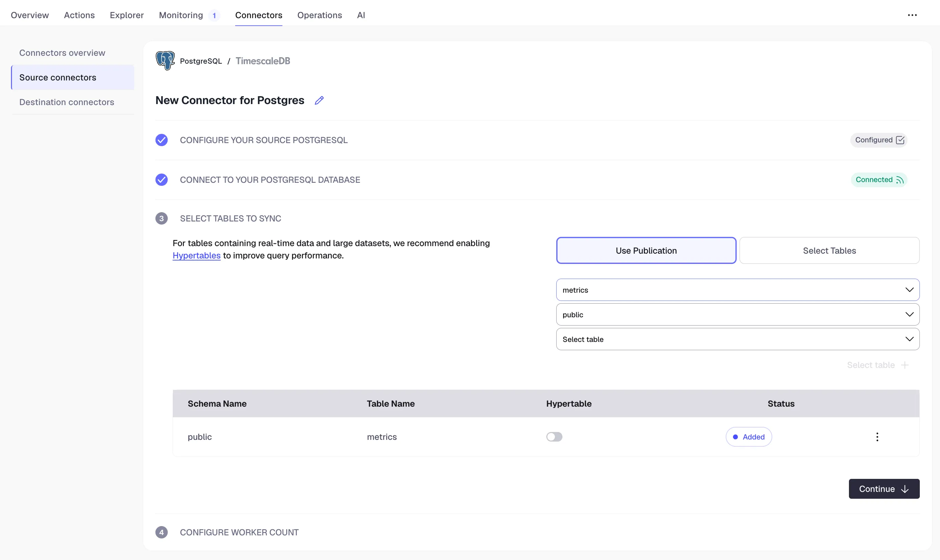Expand Configure Worker Count section
The image size is (940, 560).
(x=239, y=533)
